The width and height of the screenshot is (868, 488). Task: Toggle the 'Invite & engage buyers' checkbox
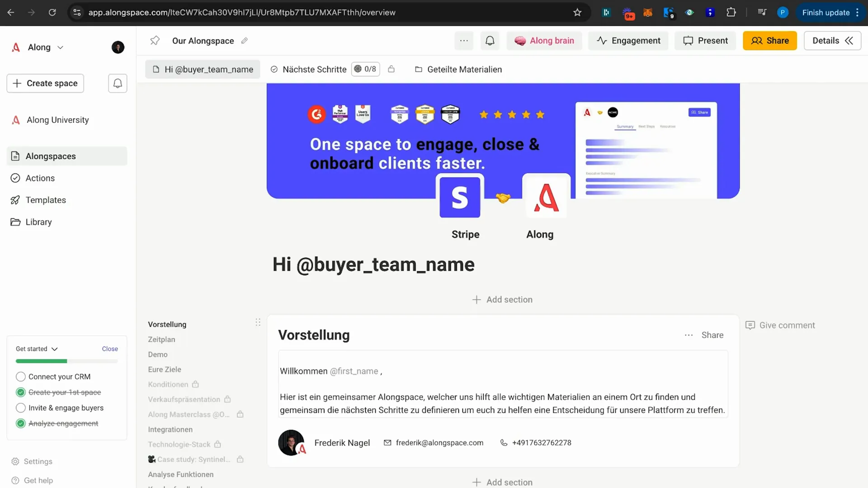tap(21, 408)
